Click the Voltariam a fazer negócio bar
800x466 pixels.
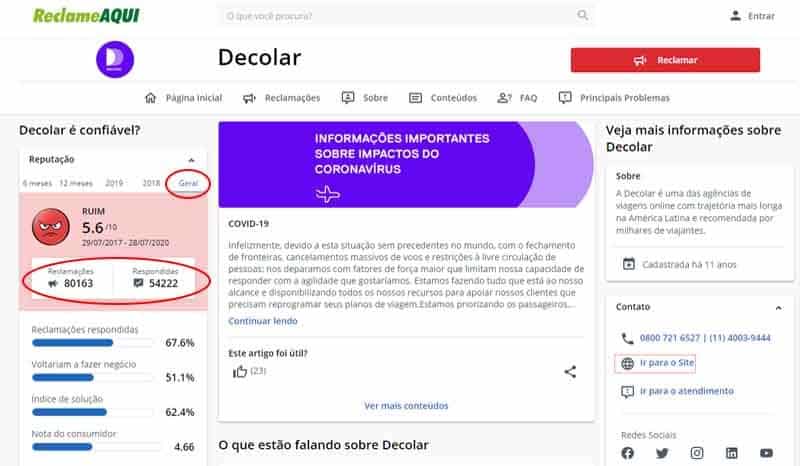pyautogui.click(x=92, y=378)
